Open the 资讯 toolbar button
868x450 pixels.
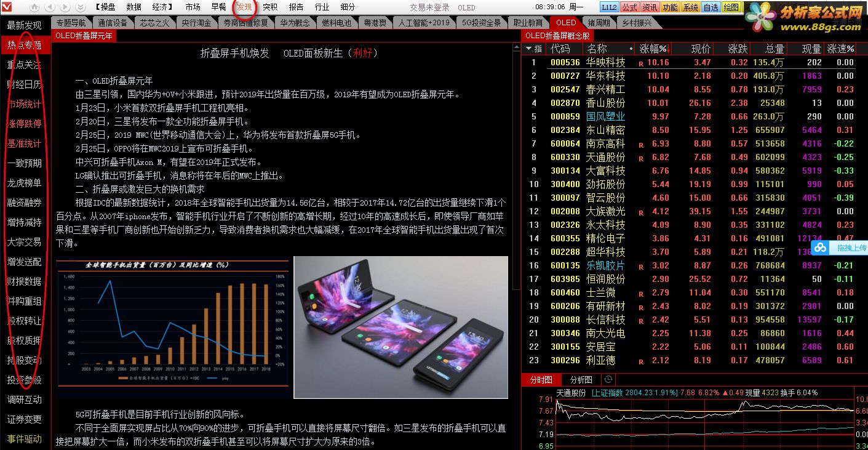tap(650, 7)
